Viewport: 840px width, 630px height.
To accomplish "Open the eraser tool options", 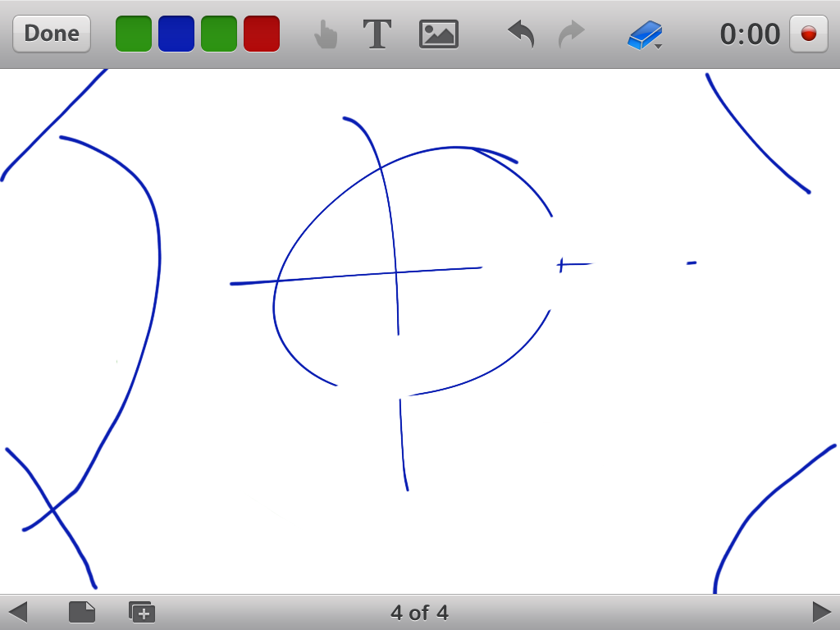I will pos(645,35).
